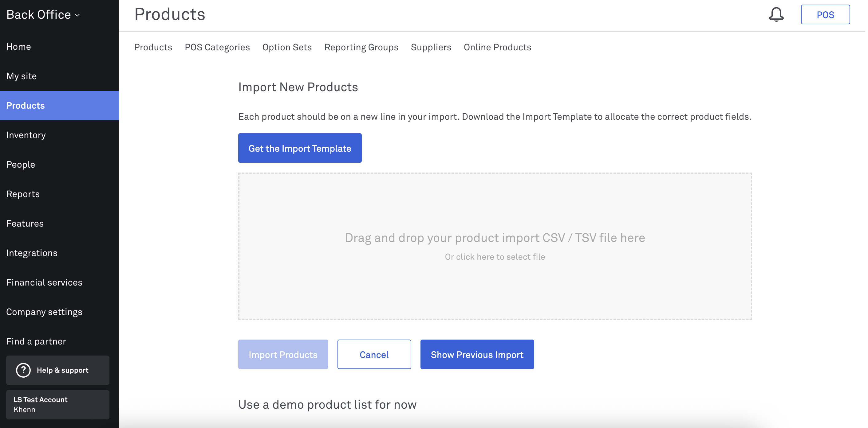The width and height of the screenshot is (868, 428).
Task: Click 'Use a demo product list for now' text
Action: (x=327, y=404)
